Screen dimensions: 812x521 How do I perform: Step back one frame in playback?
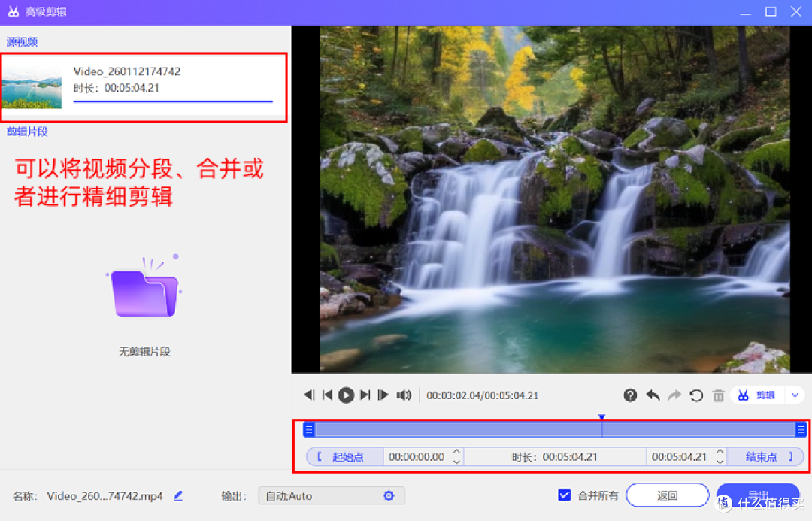coord(309,395)
